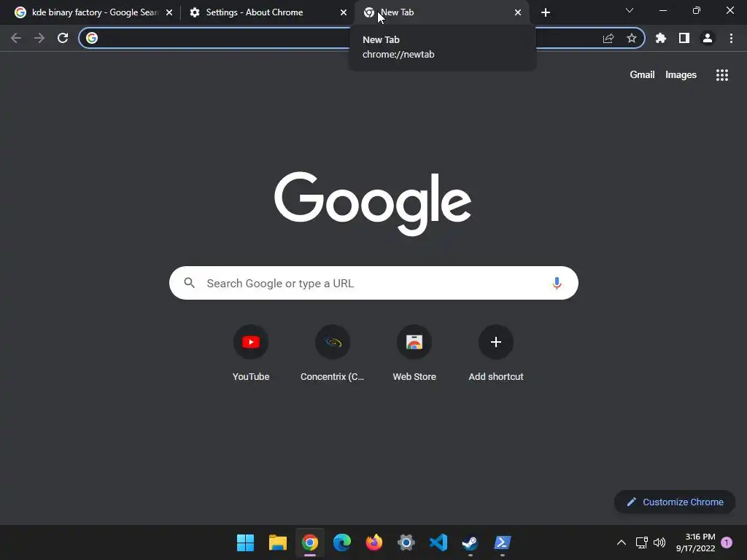Image resolution: width=747 pixels, height=560 pixels.
Task: Click the Google logo
Action: pyautogui.click(x=373, y=204)
